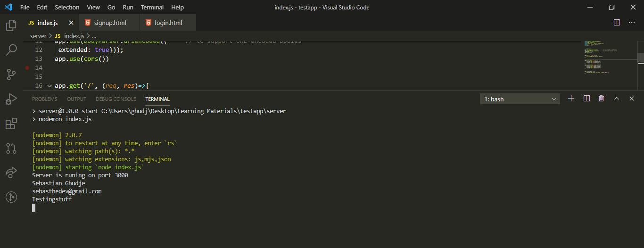Viewport: 644px width, 248px height.
Task: Minimize the Visual Studio Code window
Action: pos(590,7)
